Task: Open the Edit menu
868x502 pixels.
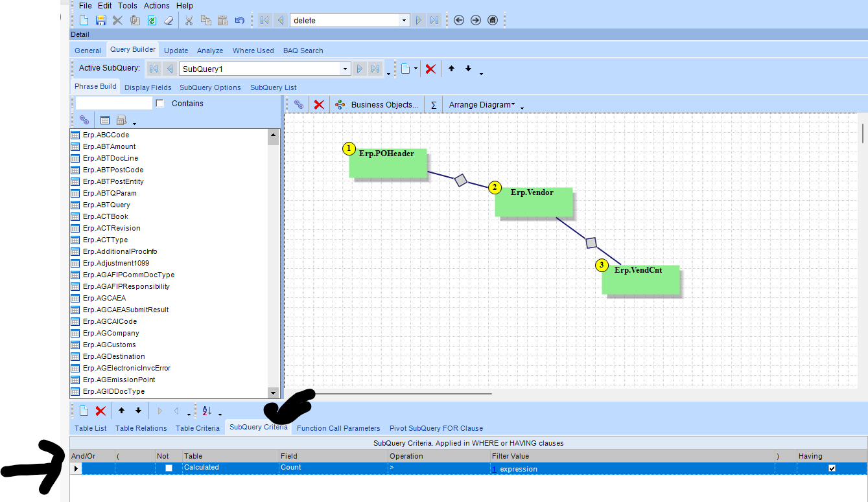Action: click(x=105, y=6)
